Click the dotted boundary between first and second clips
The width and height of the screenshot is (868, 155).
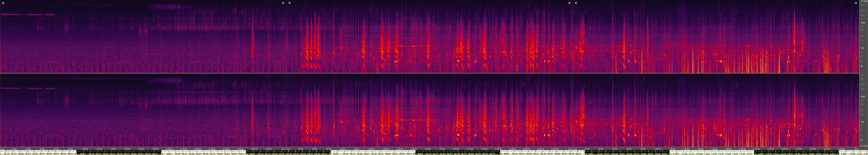tap(286, 67)
